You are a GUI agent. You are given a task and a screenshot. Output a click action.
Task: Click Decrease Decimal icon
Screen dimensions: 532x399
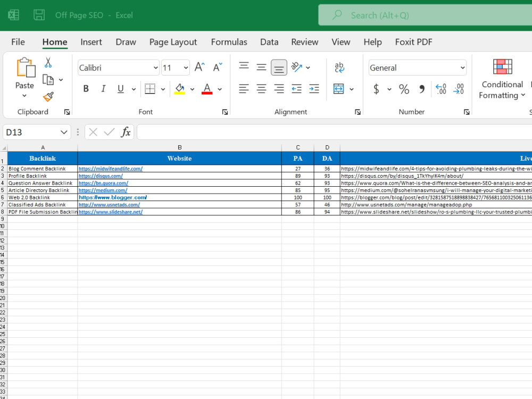[x=459, y=89]
